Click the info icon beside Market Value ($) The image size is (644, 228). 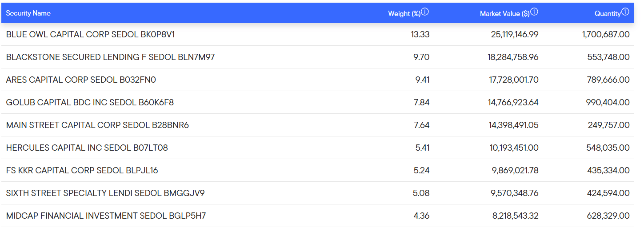click(534, 12)
